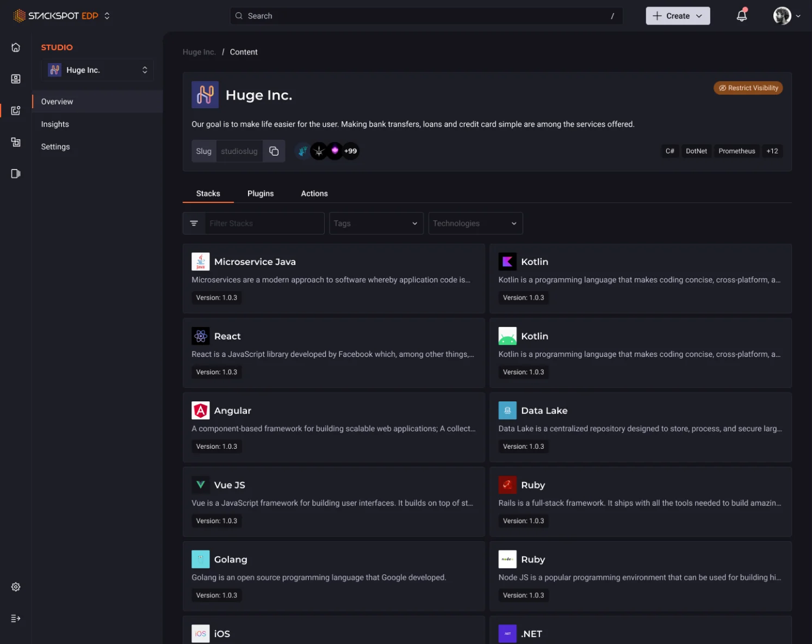Click Restrict Visibility button
Screen dimensions: 812x644
[x=748, y=88]
